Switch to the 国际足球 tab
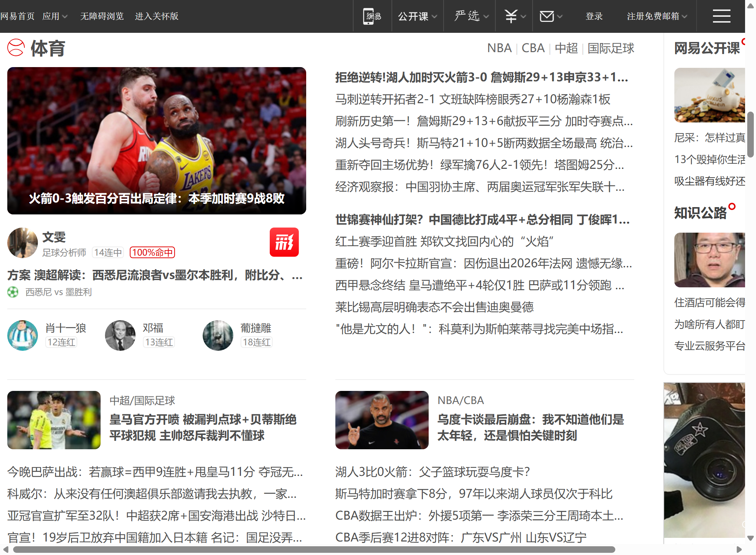 click(x=611, y=48)
